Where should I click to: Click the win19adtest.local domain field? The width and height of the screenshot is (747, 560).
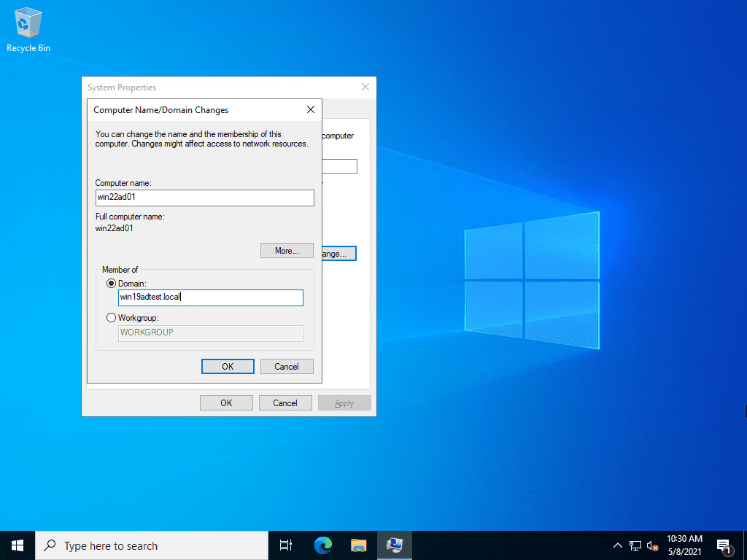click(210, 297)
